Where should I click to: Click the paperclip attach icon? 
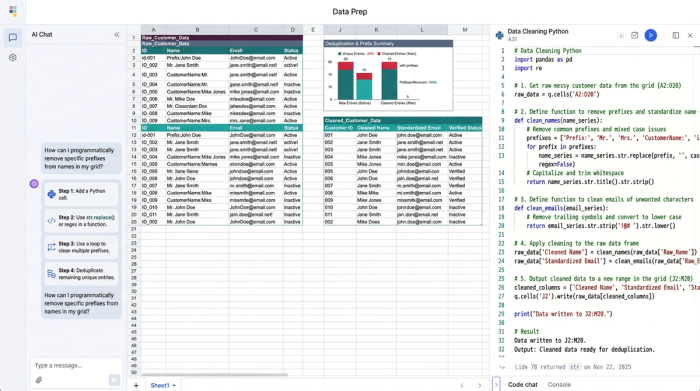point(39,380)
